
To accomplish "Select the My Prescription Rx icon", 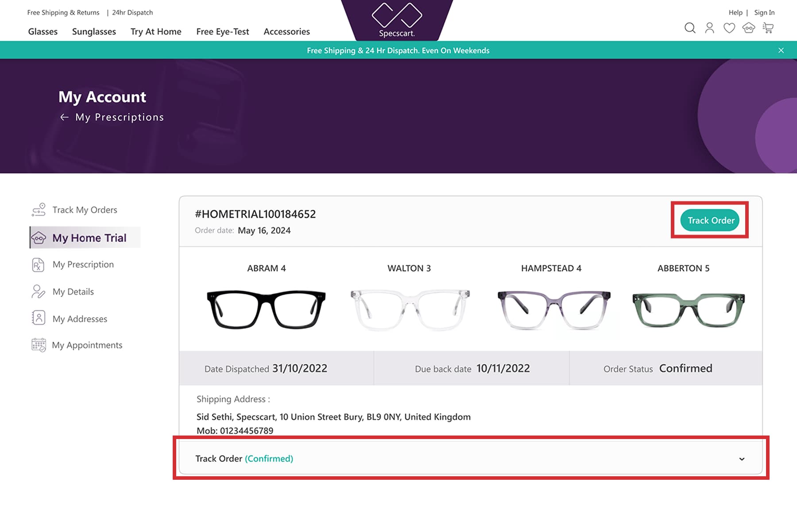I will (x=38, y=264).
